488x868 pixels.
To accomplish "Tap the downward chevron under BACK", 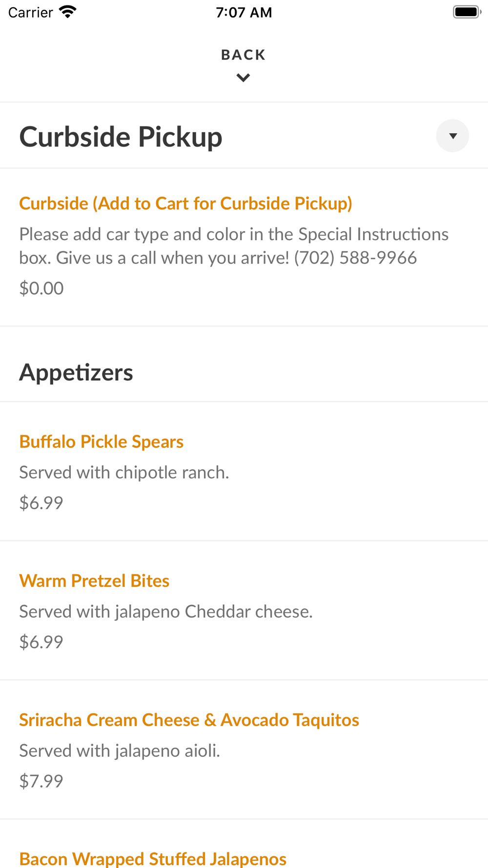I will tap(244, 78).
